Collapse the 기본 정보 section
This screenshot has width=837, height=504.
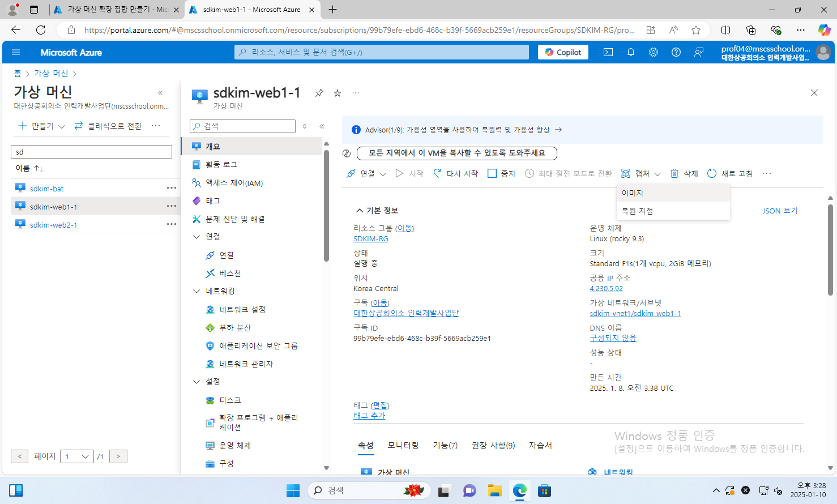tap(377, 210)
